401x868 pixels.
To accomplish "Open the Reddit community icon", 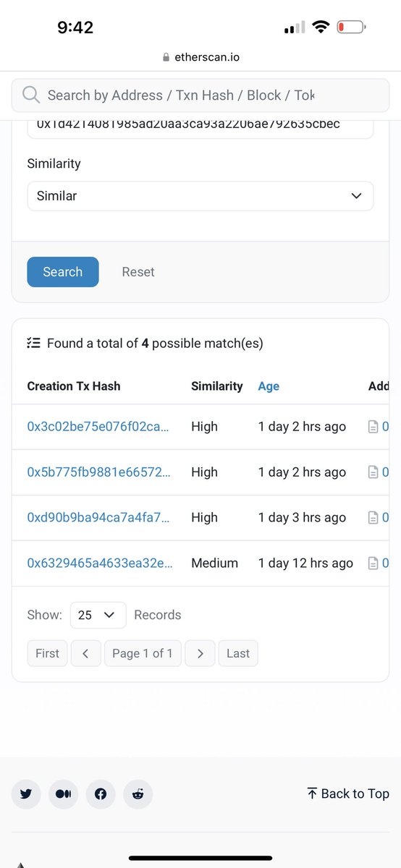I will (138, 793).
